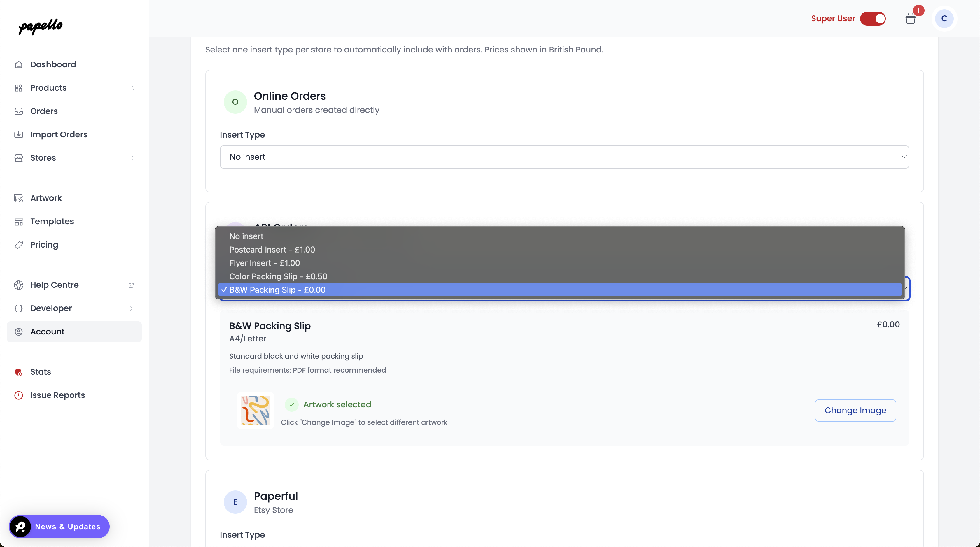Click the Dashboard home icon
980x547 pixels.
click(19, 65)
